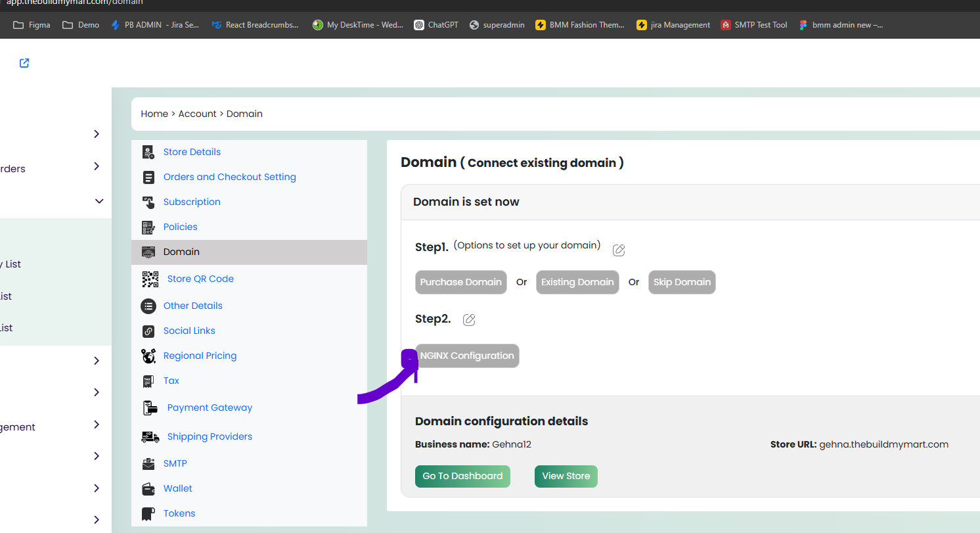Select the Skip Domain button
Screen dimensions: 980x533
(682, 282)
